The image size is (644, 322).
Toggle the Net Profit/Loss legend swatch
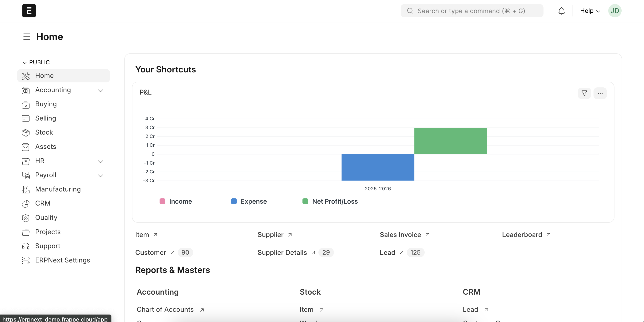[305, 201]
